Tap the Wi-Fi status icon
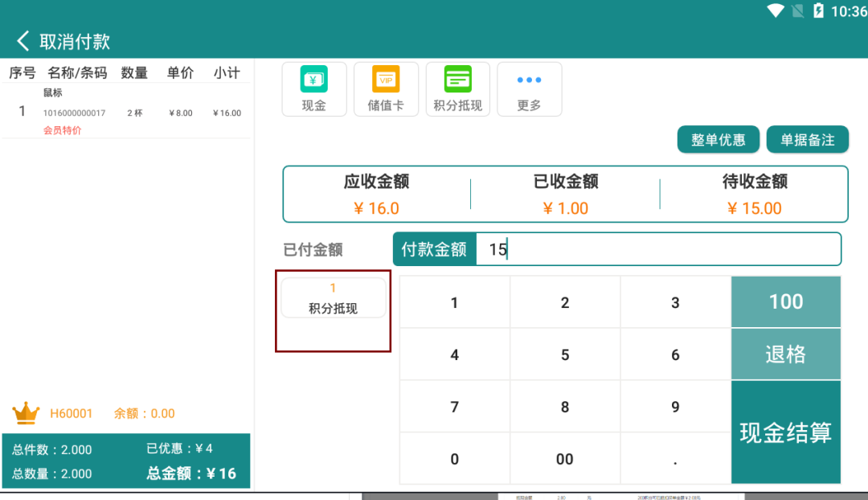 click(x=776, y=11)
